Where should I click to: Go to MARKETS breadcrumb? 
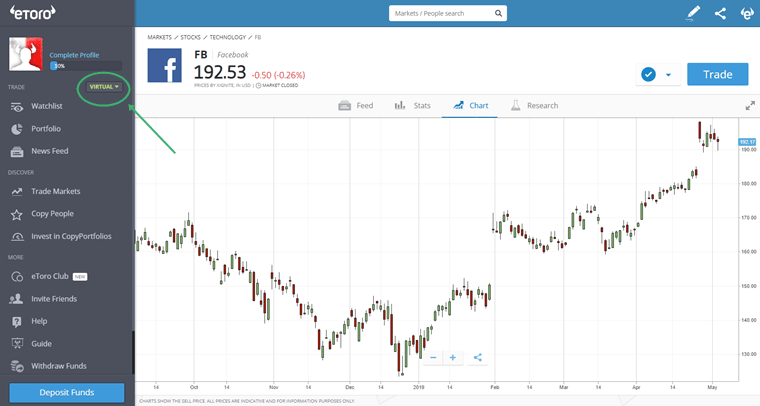159,37
